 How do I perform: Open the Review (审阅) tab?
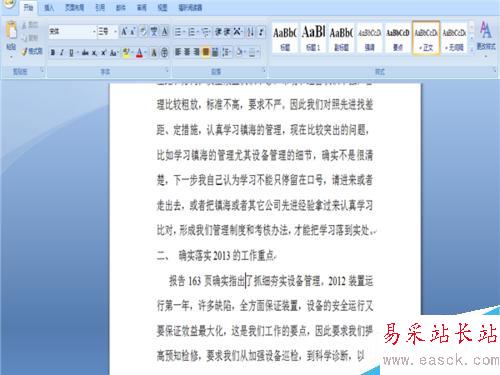coord(142,7)
